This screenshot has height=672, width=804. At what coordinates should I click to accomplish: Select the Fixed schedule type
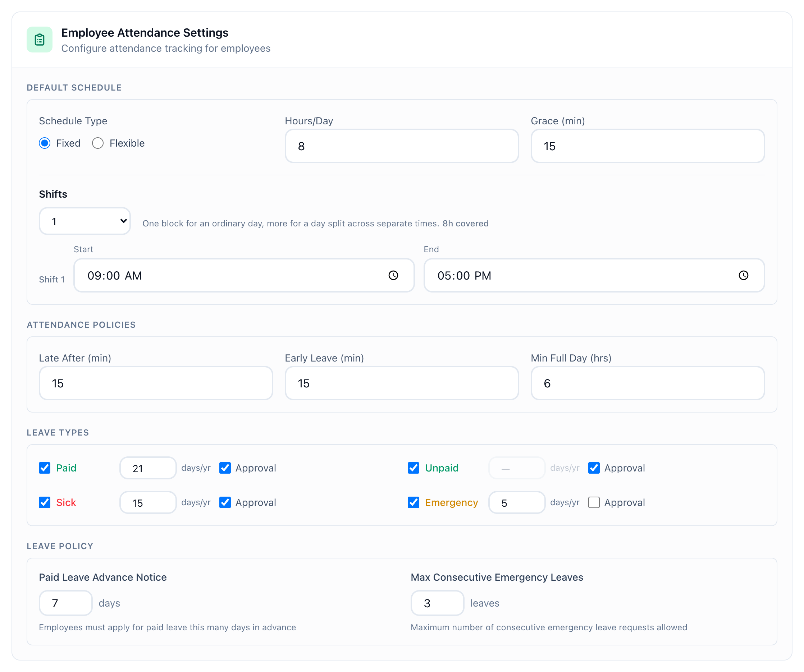[x=45, y=143]
